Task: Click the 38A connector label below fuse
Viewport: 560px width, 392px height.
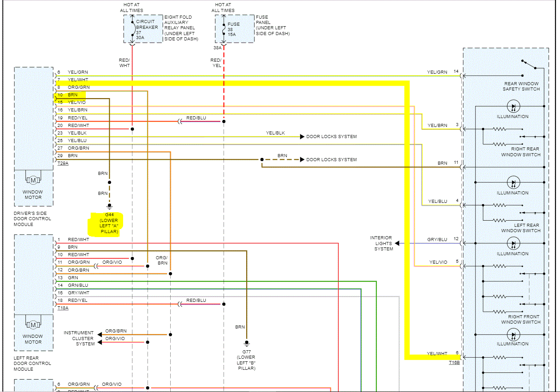Action: tap(217, 48)
